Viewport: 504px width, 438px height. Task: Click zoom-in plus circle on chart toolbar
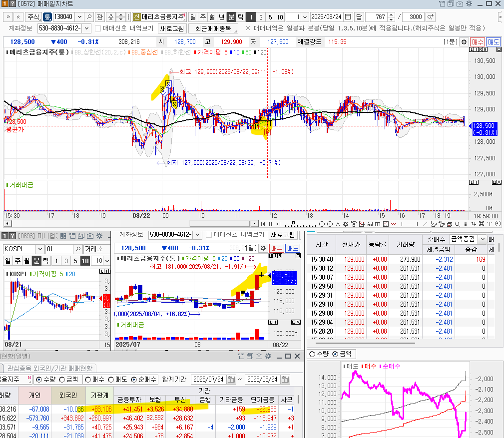[x=330, y=224]
